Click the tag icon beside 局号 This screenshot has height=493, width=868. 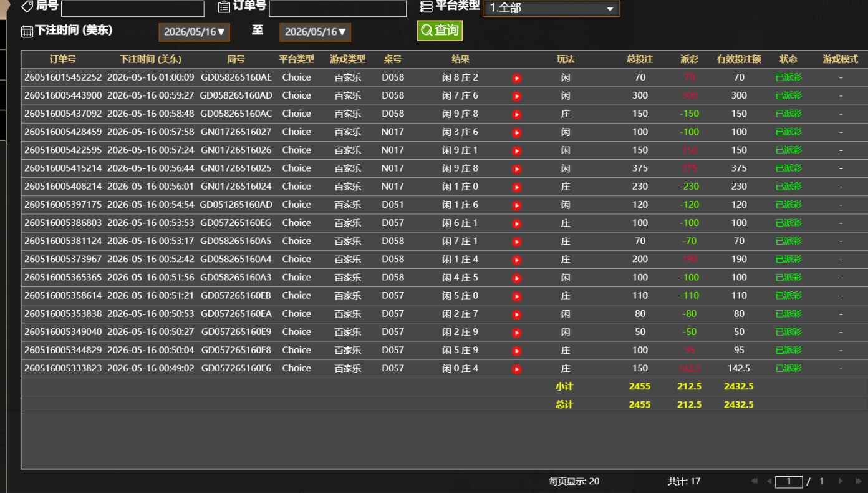pyautogui.click(x=27, y=6)
